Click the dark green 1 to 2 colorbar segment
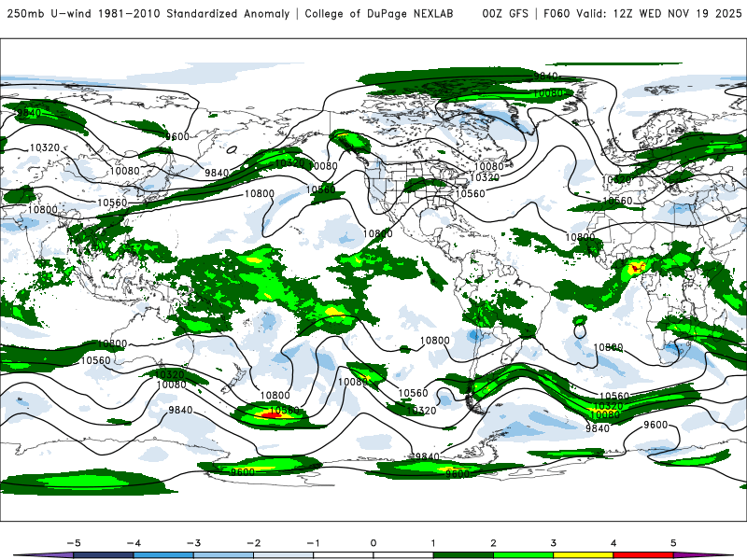Image resolution: width=747 pixels, height=560 pixels. [463, 555]
